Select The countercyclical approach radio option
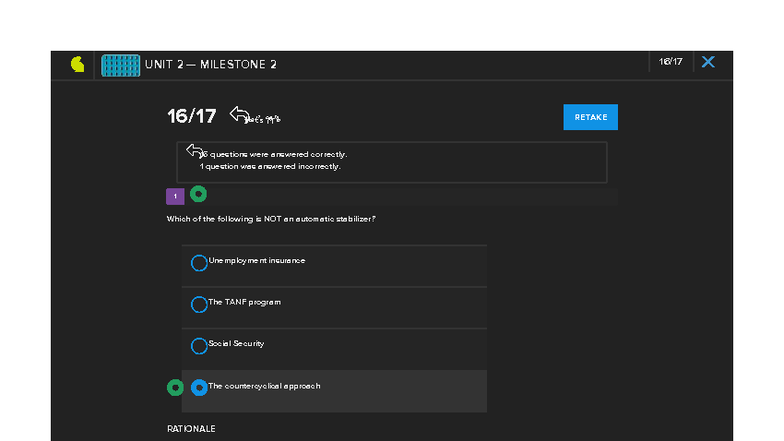The width and height of the screenshot is (784, 441). 199,388
